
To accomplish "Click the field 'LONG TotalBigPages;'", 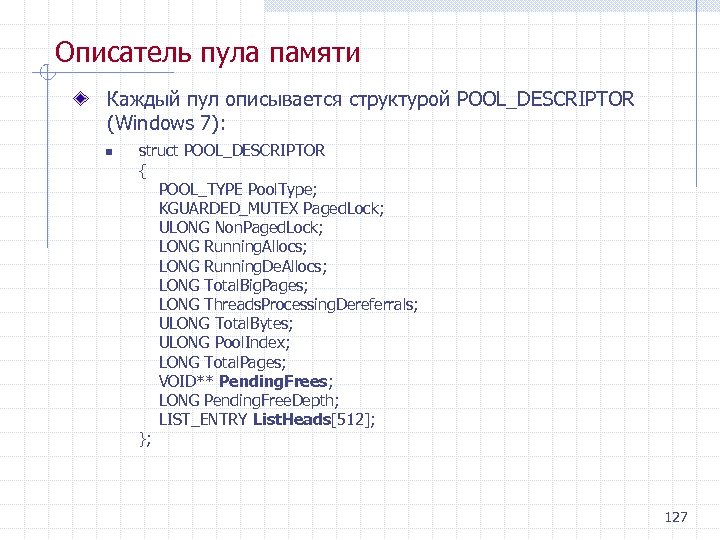I will (233, 286).
